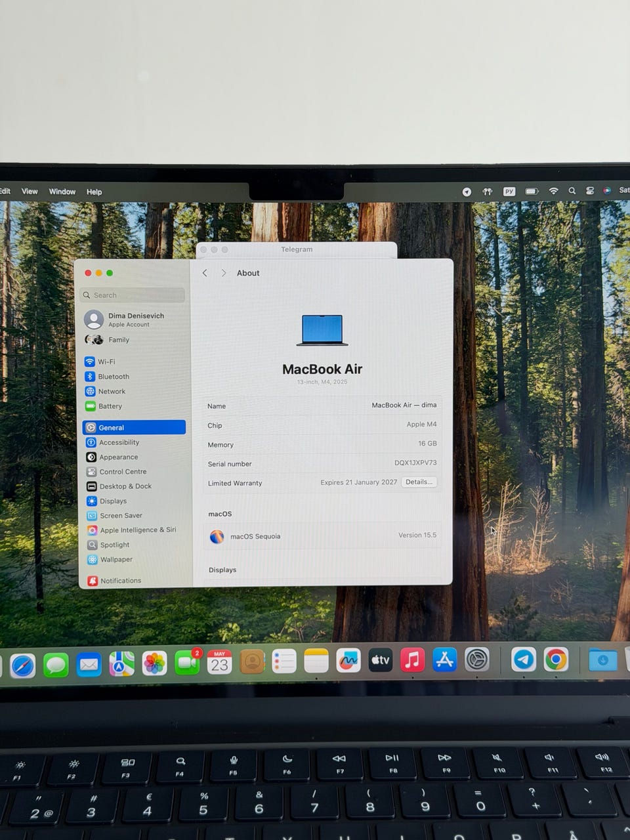Viewport: 630px width, 840px height.
Task: Click the "Apple M4" chip value
Action: click(421, 424)
